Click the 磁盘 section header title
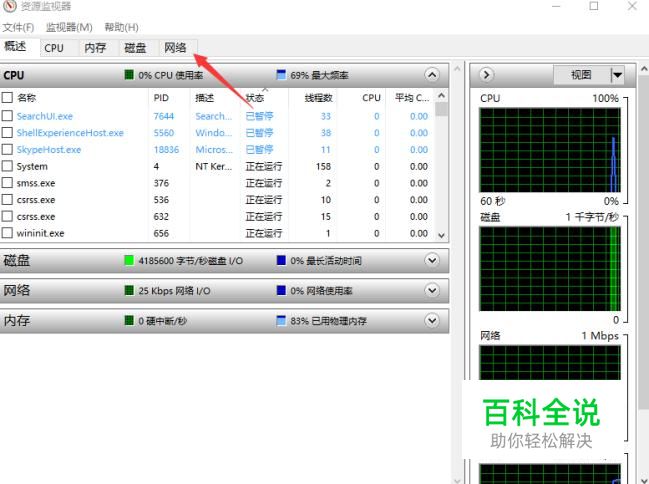This screenshot has width=649, height=484. (17, 260)
